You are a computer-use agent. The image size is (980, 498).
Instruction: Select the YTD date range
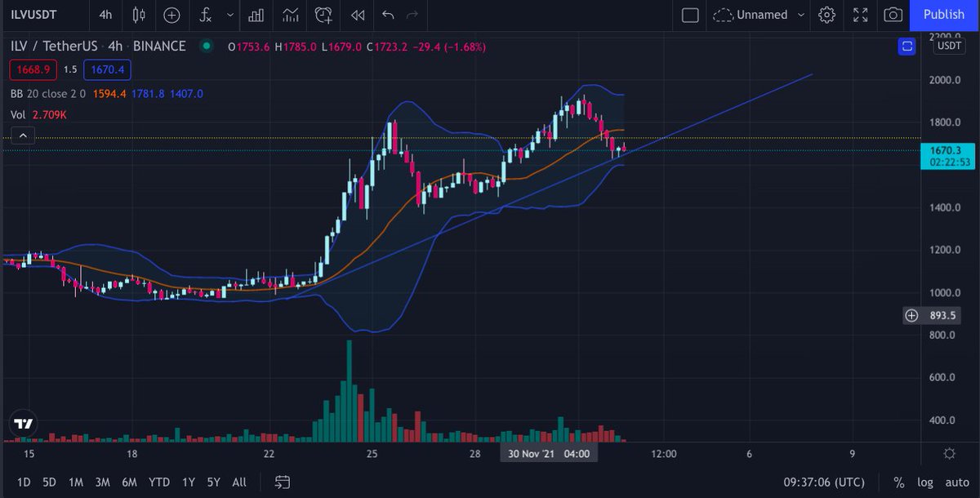point(158,482)
